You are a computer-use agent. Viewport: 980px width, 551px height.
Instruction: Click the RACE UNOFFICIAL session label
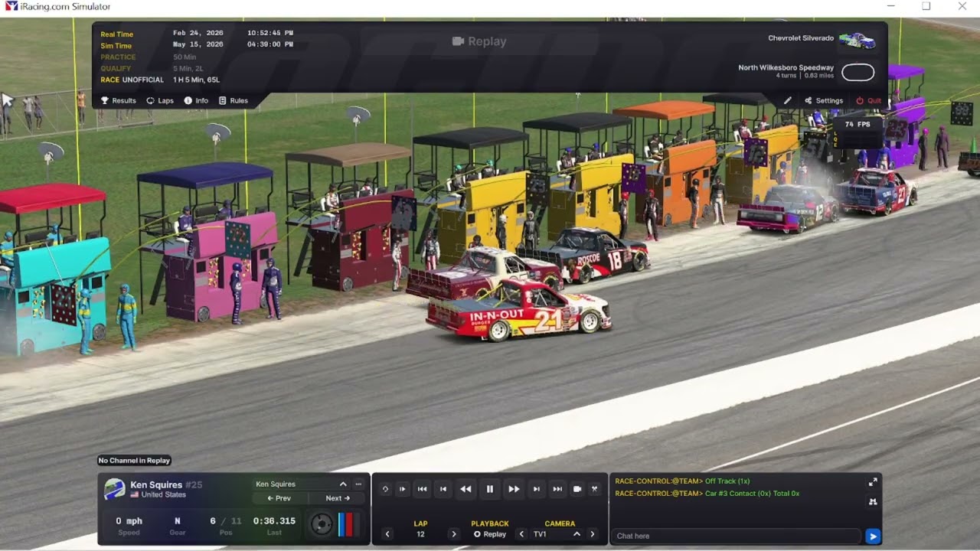pyautogui.click(x=132, y=80)
